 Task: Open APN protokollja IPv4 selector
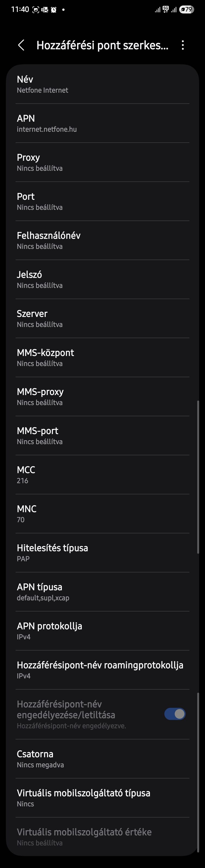click(x=102, y=631)
